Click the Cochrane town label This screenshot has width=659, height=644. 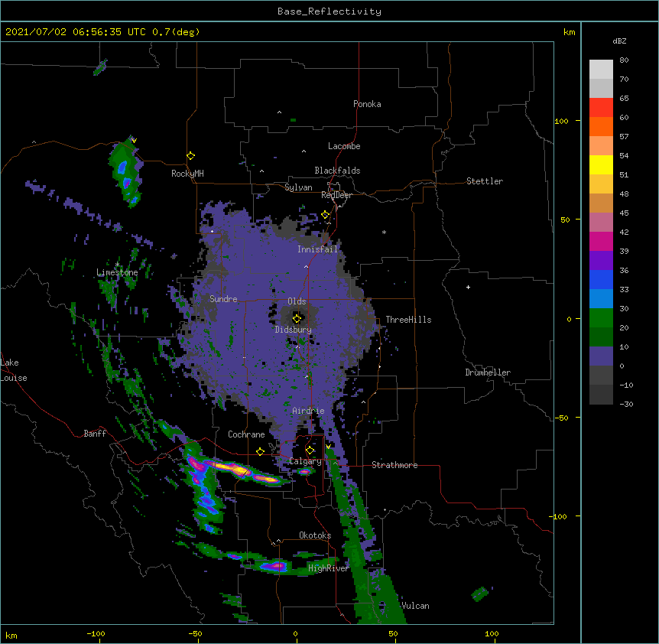pos(246,434)
